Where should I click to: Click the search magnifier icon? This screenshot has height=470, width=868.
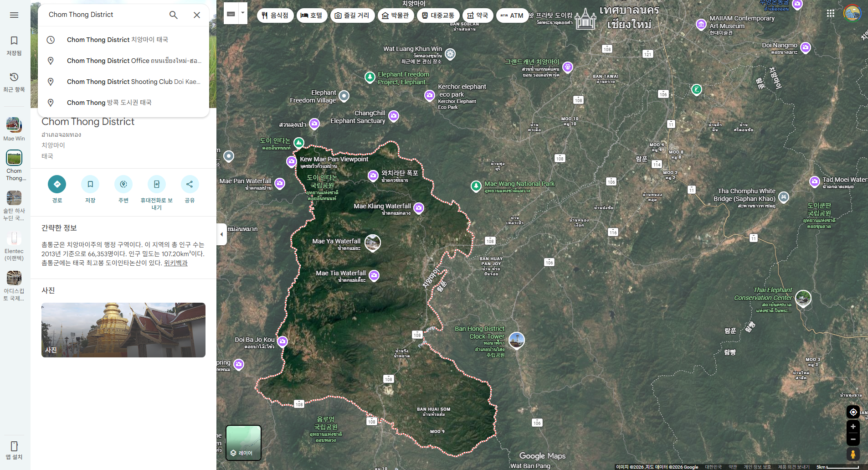click(x=174, y=15)
